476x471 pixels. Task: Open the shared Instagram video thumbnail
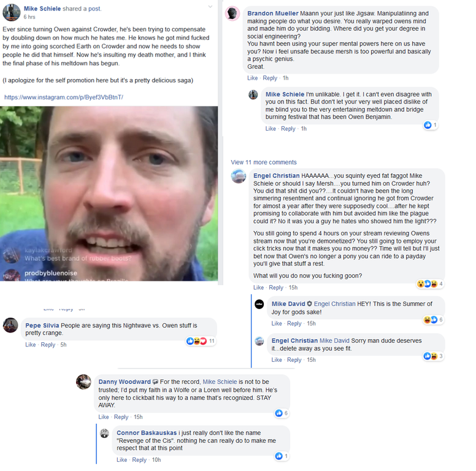[109, 194]
